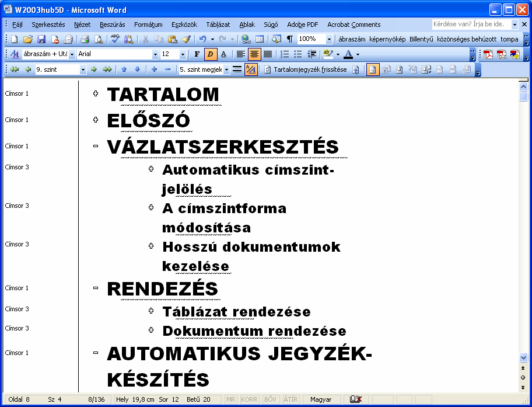Screen dimensions: 532x407
Task: Toggle show/hide paragraph marks
Action: (x=290, y=39)
